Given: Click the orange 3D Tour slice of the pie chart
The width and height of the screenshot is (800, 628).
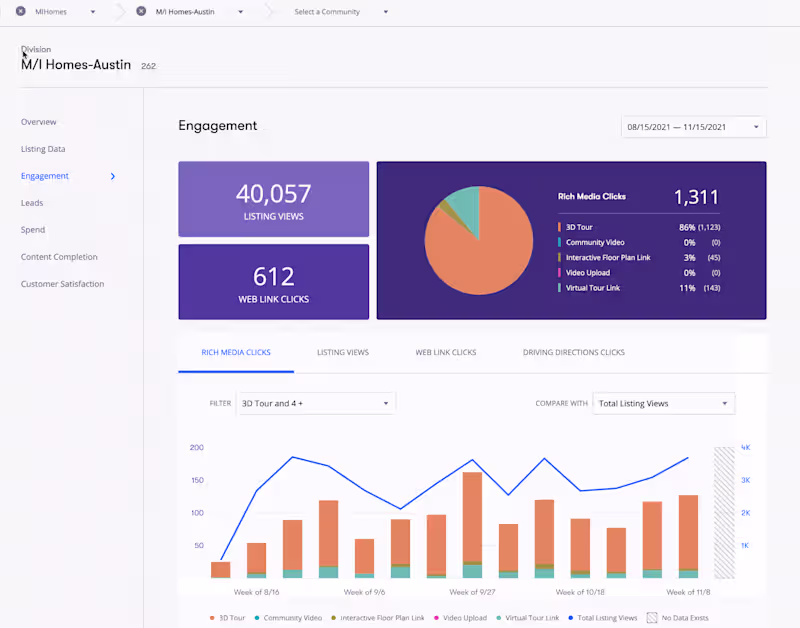Looking at the screenshot, I should click(485, 255).
